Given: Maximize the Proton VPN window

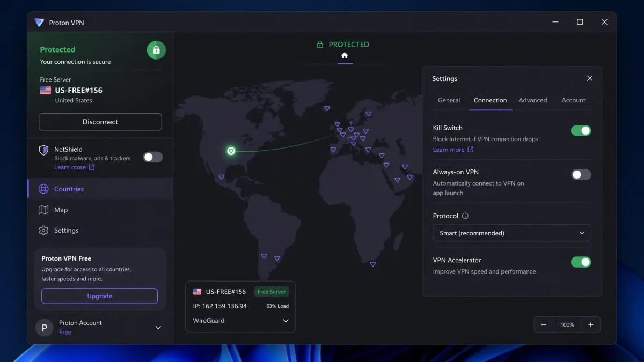Looking at the screenshot, I should pos(580,22).
